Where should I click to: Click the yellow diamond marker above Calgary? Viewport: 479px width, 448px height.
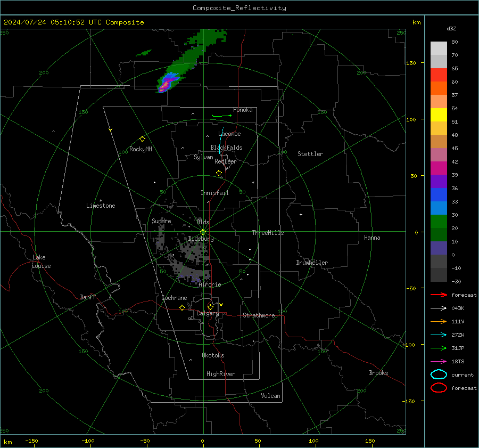(210, 307)
